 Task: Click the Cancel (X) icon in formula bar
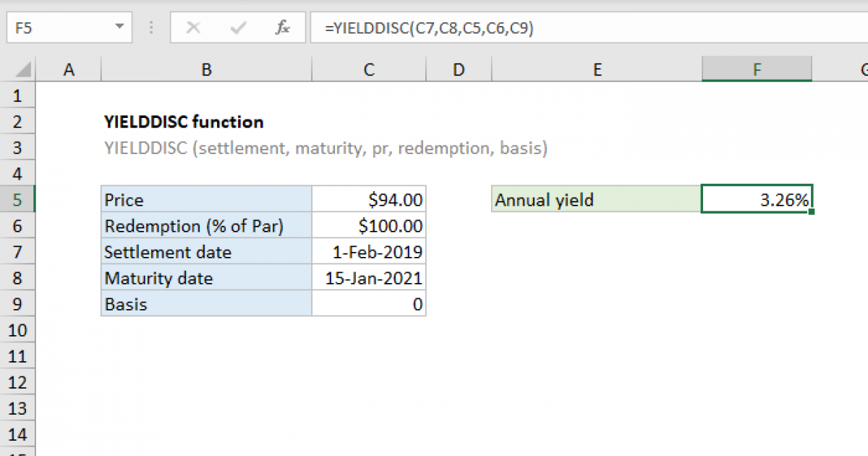[193, 28]
